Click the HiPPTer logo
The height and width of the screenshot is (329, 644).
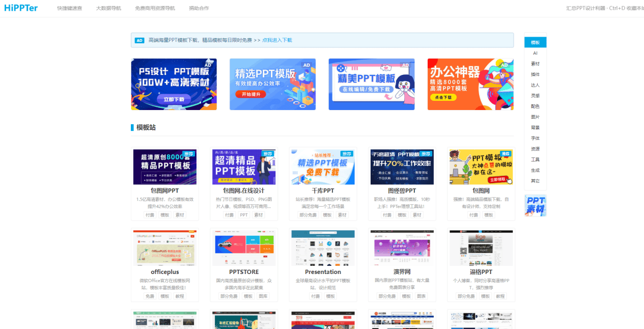pyautogui.click(x=21, y=8)
